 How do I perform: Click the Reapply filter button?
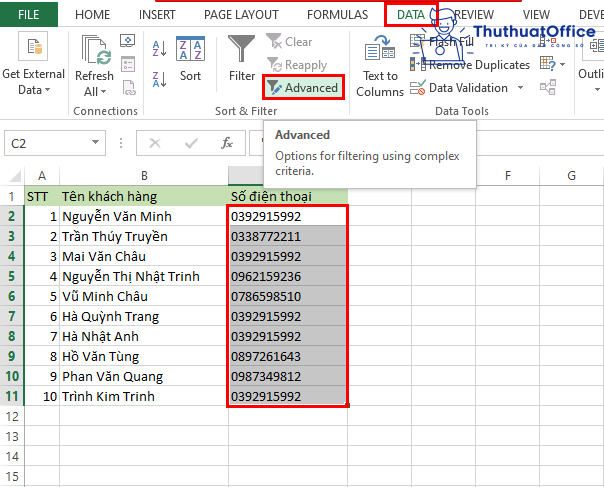(297, 65)
